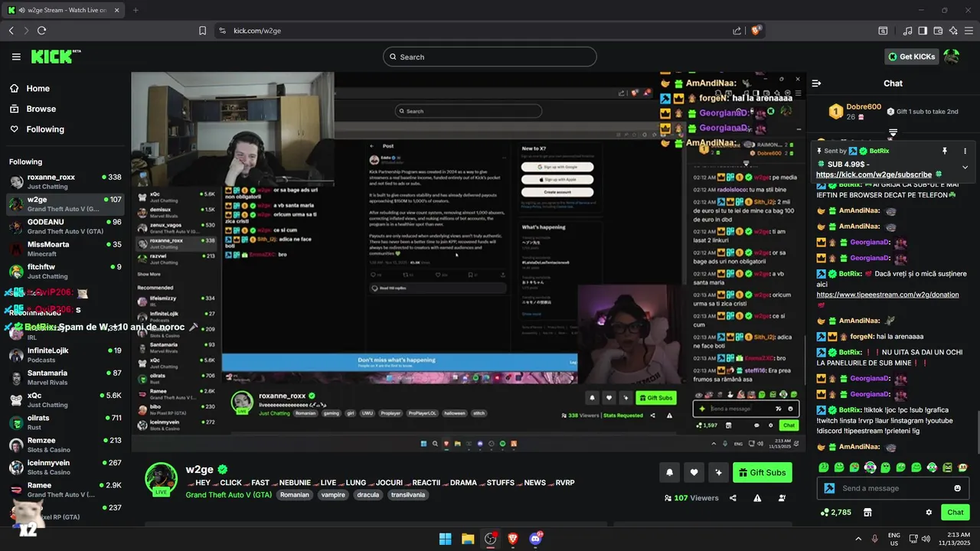Image resolution: width=980 pixels, height=551 pixels.
Task: Open roxanne_roxx channel in Following list
Action: [65, 181]
